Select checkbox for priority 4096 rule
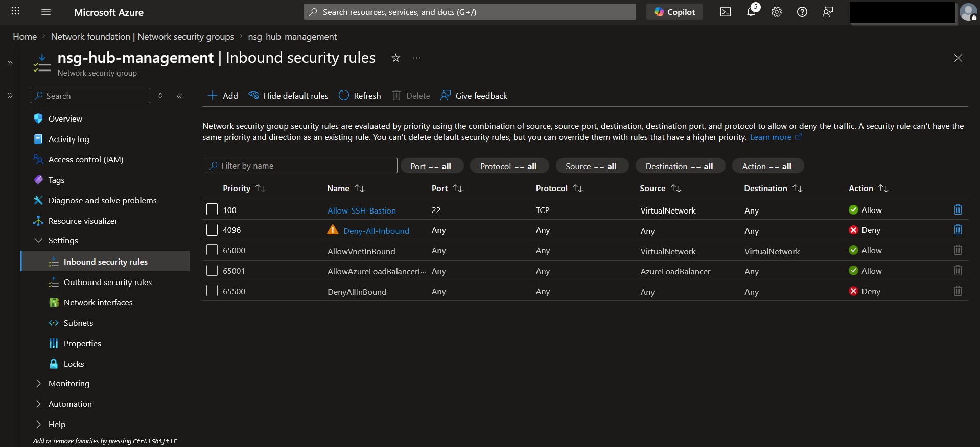The width and height of the screenshot is (980, 447). (x=212, y=230)
